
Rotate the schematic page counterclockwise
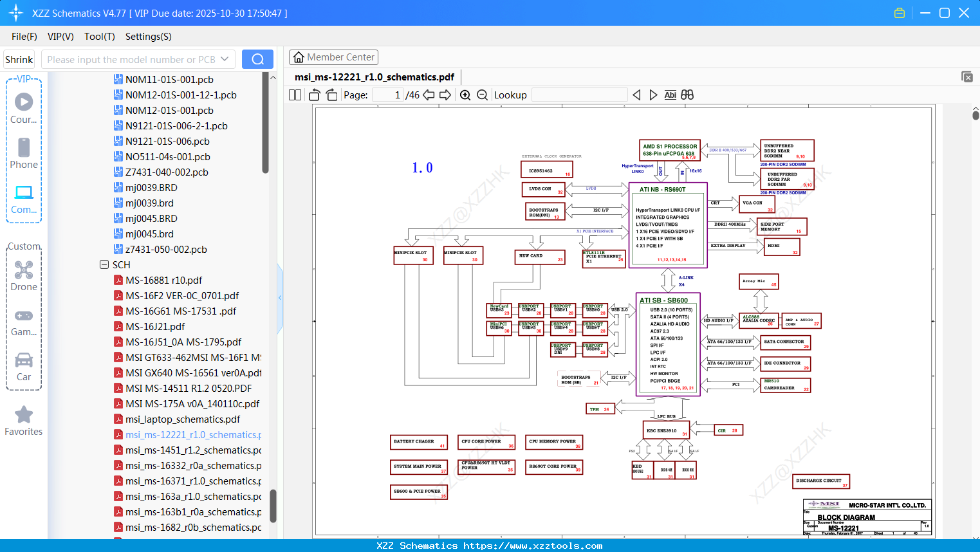313,95
